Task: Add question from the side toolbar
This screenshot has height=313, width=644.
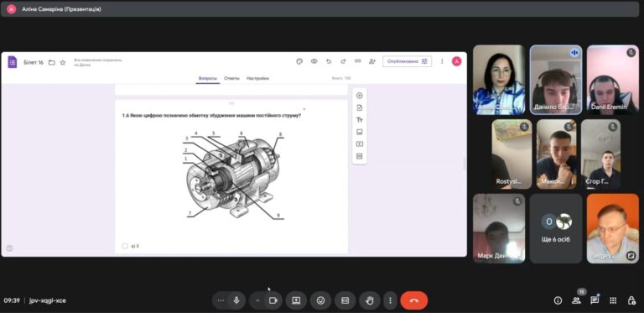Action: point(360,96)
